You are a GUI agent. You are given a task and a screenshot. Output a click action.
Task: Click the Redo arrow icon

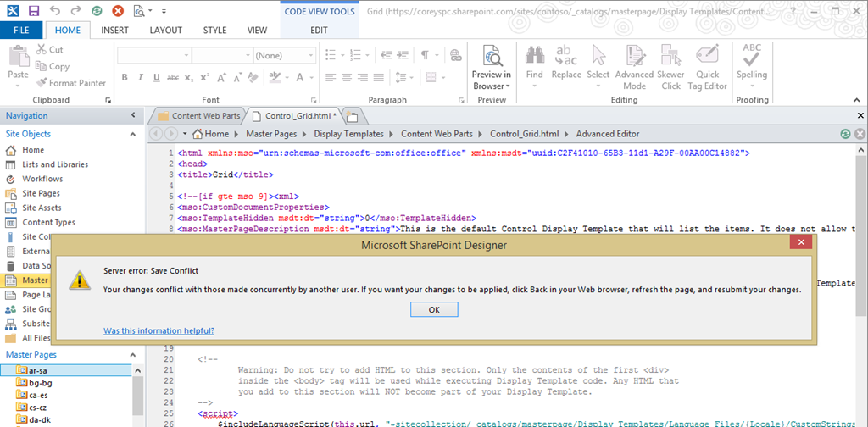tap(75, 10)
